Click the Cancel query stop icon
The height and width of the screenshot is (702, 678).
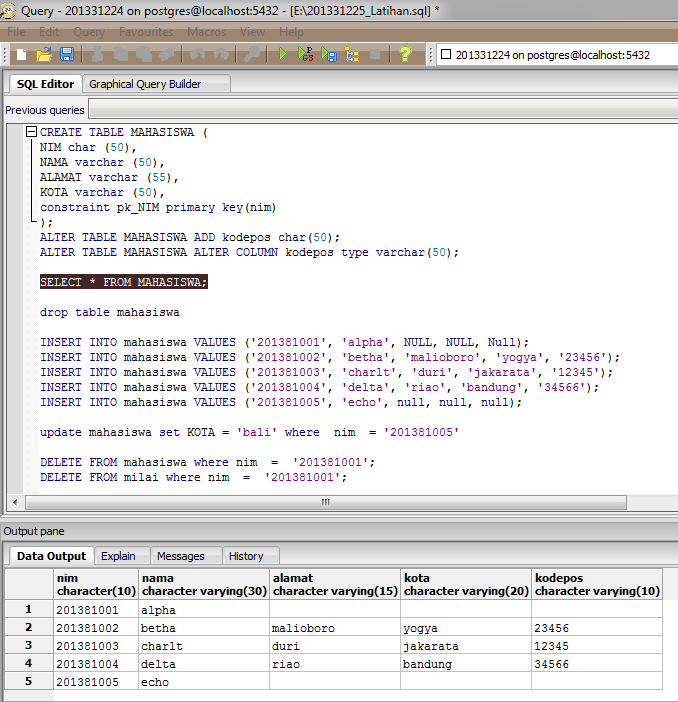coord(375,55)
